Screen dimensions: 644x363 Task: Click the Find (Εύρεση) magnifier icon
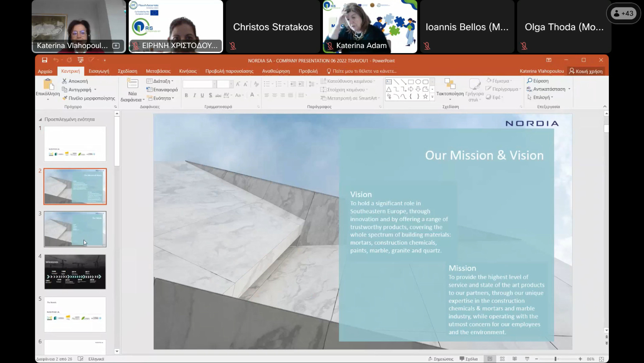pyautogui.click(x=530, y=81)
